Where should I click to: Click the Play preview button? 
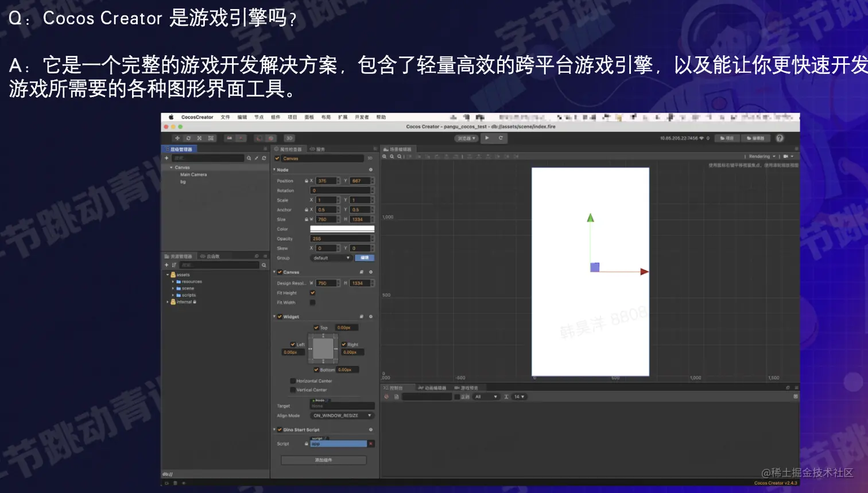tap(487, 138)
